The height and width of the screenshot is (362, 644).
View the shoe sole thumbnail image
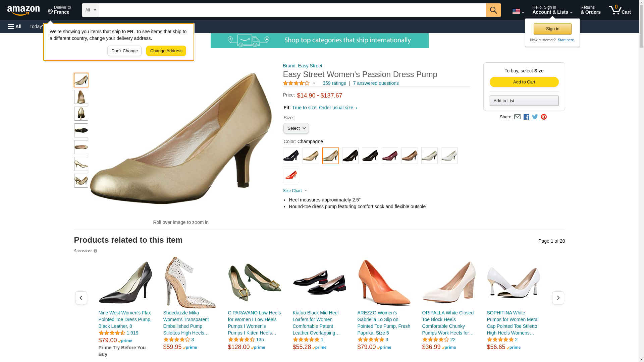point(81,130)
